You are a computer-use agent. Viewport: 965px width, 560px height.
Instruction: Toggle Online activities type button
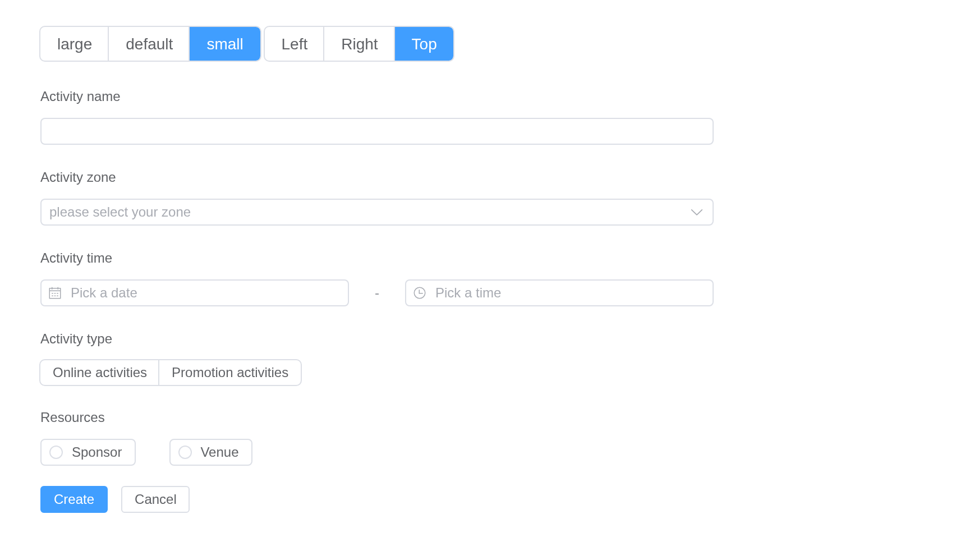click(100, 373)
